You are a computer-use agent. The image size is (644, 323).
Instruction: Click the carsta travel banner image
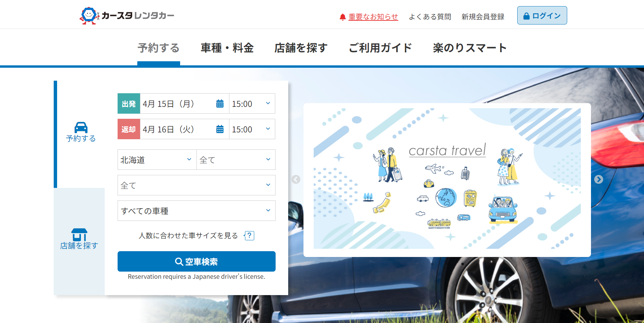447,179
